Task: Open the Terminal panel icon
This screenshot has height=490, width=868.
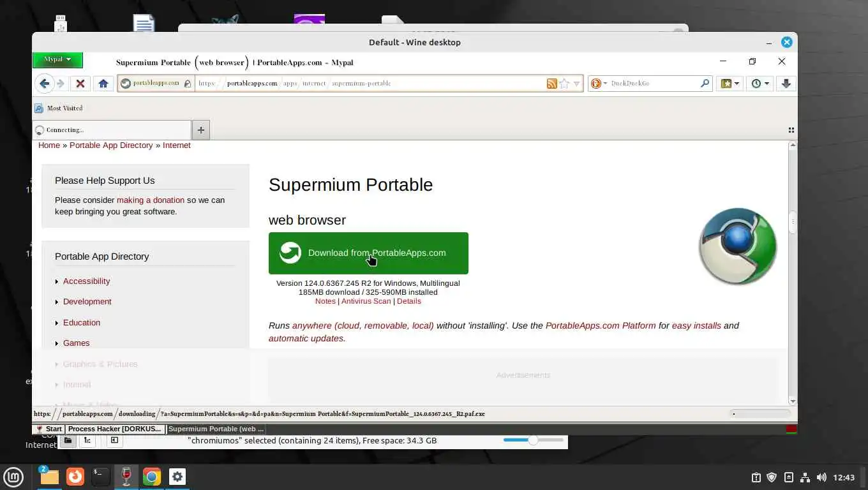Action: pos(100,477)
